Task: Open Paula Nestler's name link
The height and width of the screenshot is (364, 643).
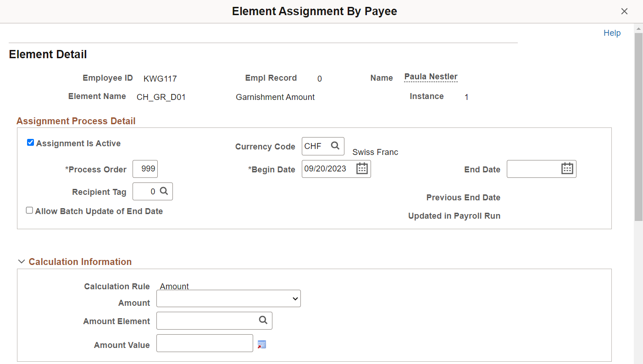Action: point(430,77)
